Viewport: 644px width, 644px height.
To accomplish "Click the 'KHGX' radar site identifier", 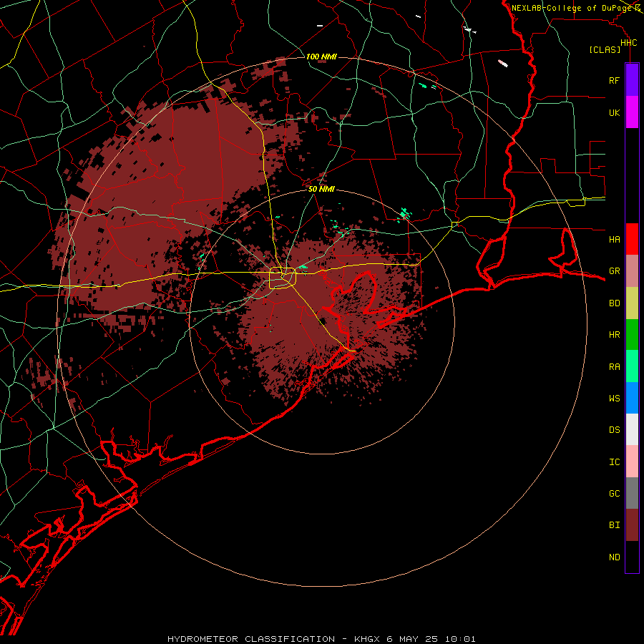I will pyautogui.click(x=367, y=639).
